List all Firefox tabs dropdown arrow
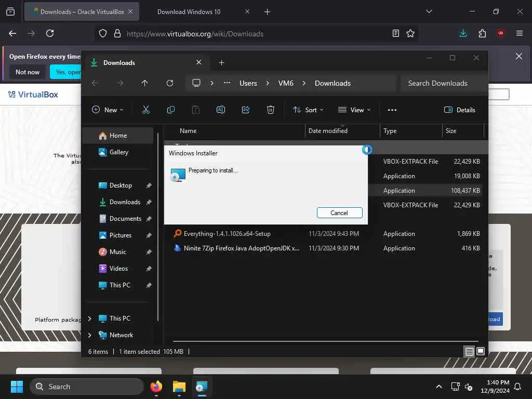The image size is (532, 399). pos(429,11)
